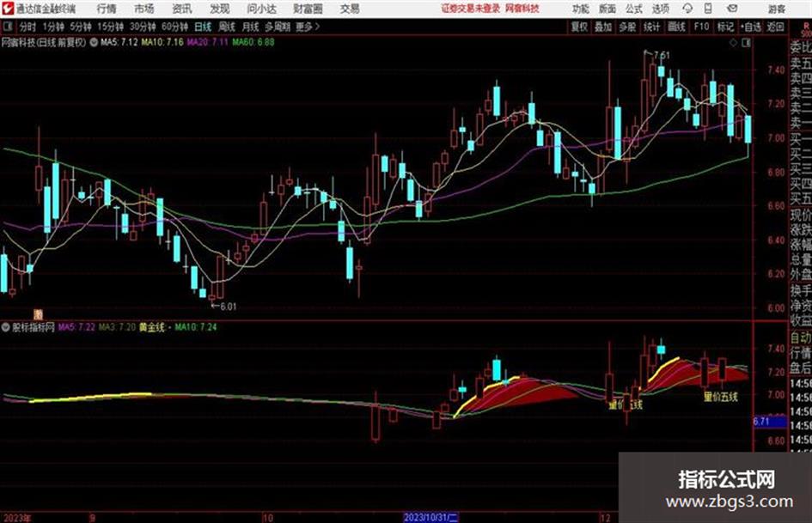Click sub-chart MA10: 7.24 label
Screen dimensions: 812x523
coord(196,327)
